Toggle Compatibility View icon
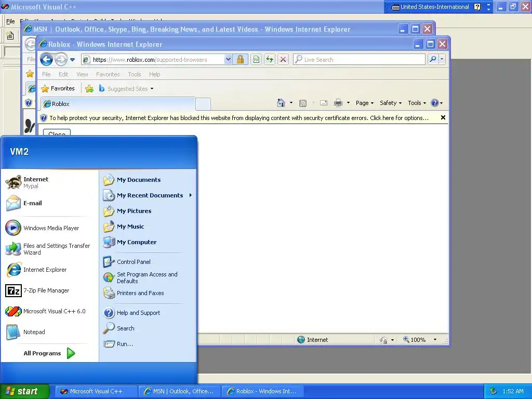Image resolution: width=532 pixels, height=399 pixels. pos(257,60)
